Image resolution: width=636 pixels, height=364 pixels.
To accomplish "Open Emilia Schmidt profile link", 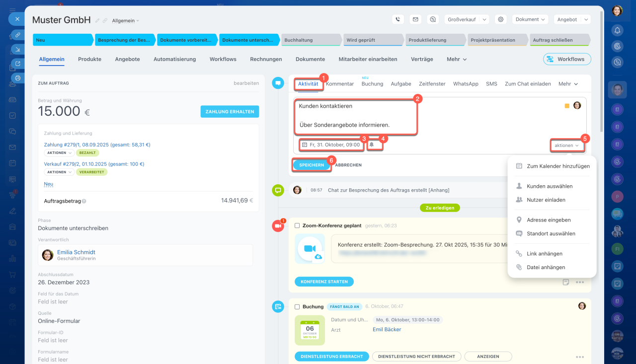I will [x=76, y=252].
